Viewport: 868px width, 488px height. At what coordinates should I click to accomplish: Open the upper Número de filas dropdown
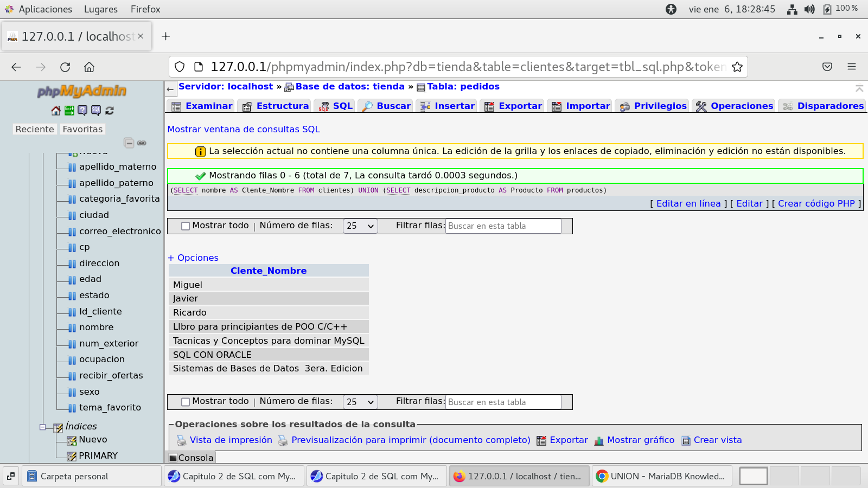(360, 226)
